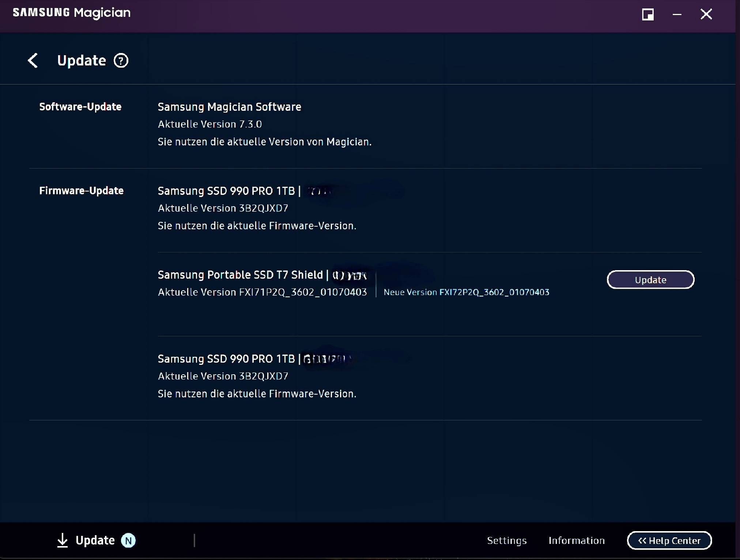740x560 pixels.
Task: Close the Samsung Magician window
Action: (706, 15)
